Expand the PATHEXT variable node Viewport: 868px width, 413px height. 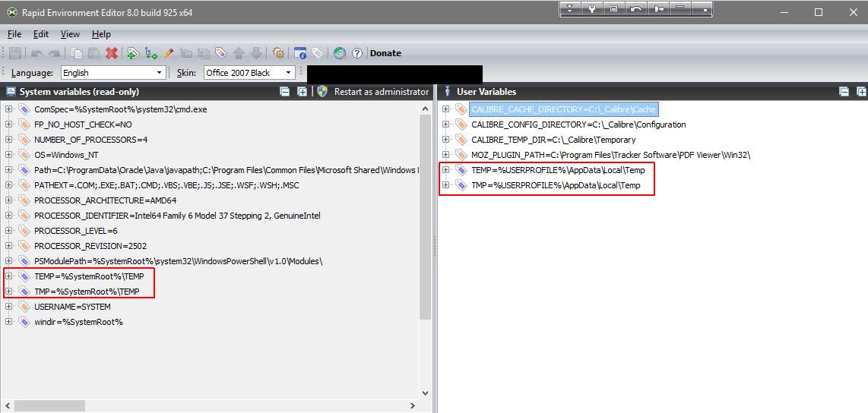click(x=8, y=185)
